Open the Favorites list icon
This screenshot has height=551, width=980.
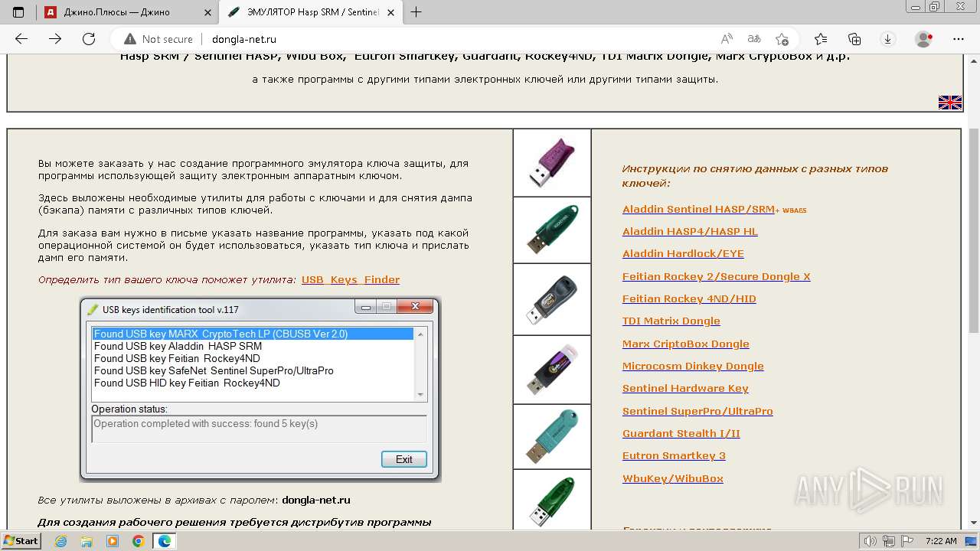click(x=821, y=39)
